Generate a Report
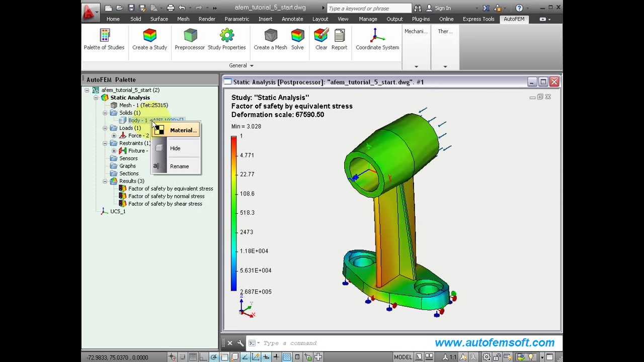The height and width of the screenshot is (362, 644). (339, 39)
